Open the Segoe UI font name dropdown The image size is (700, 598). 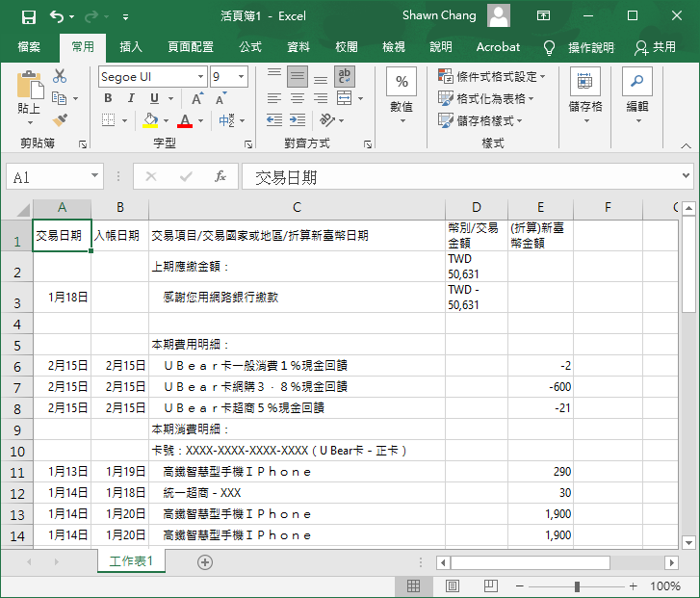click(x=201, y=77)
